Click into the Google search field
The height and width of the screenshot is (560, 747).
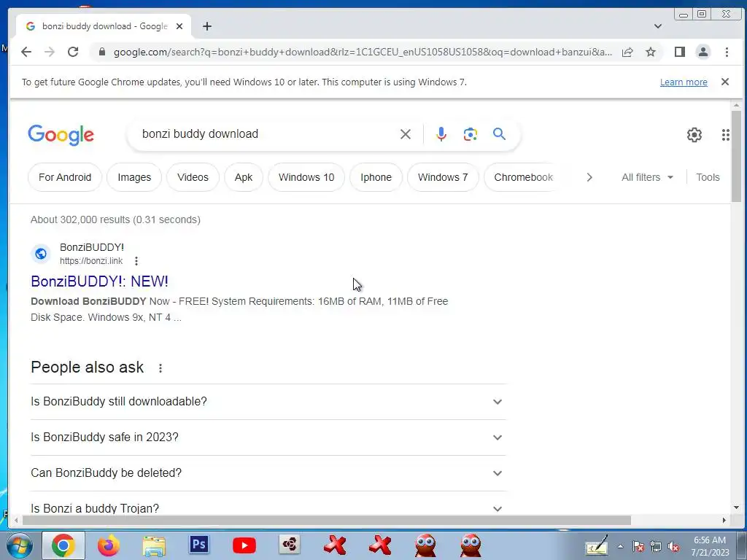267,134
